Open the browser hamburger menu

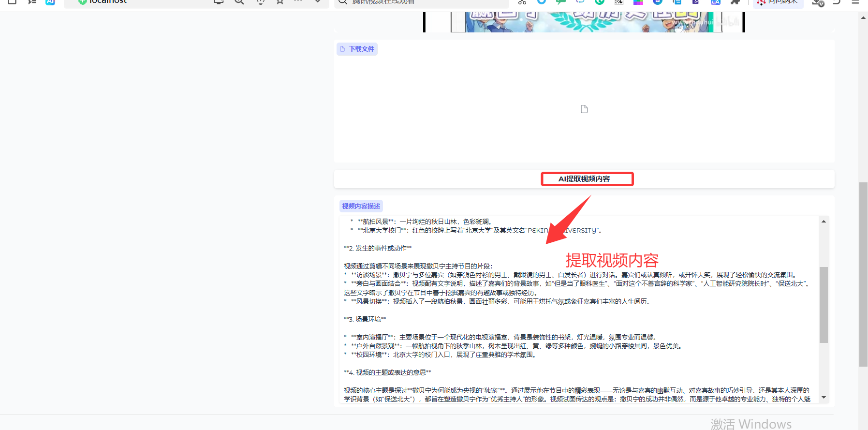click(x=855, y=2)
